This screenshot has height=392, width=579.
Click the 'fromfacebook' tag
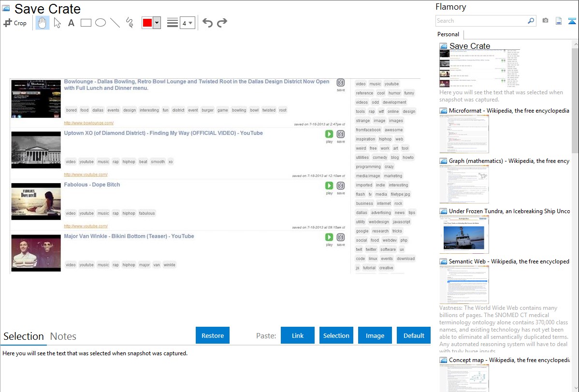tap(368, 130)
